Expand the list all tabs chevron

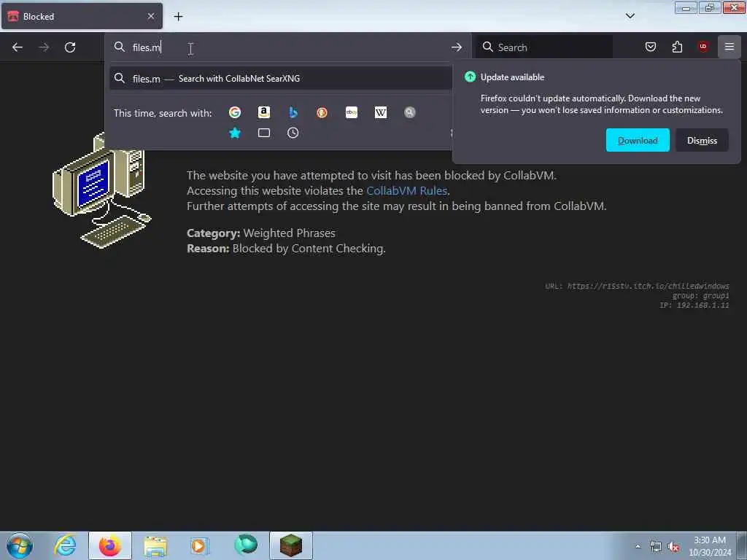tap(630, 16)
